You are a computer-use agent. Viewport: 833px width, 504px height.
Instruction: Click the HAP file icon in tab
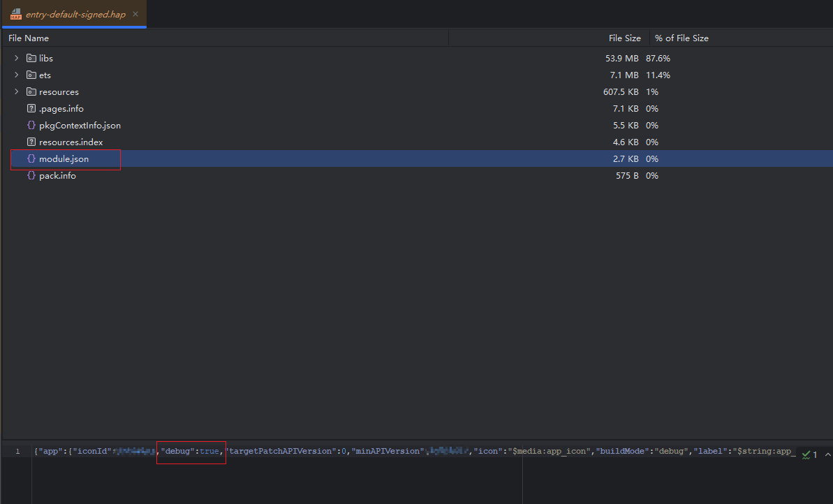point(15,14)
